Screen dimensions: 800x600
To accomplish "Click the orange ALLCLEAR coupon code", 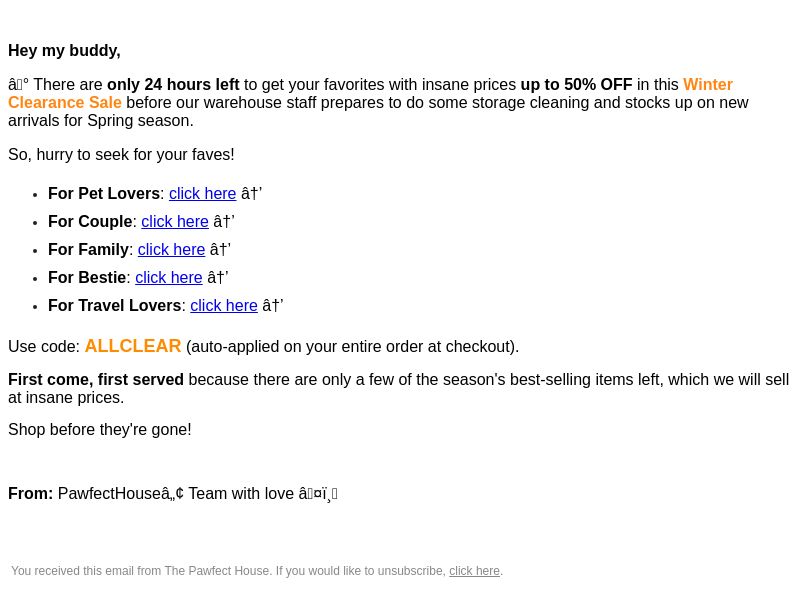I will click(x=133, y=346).
